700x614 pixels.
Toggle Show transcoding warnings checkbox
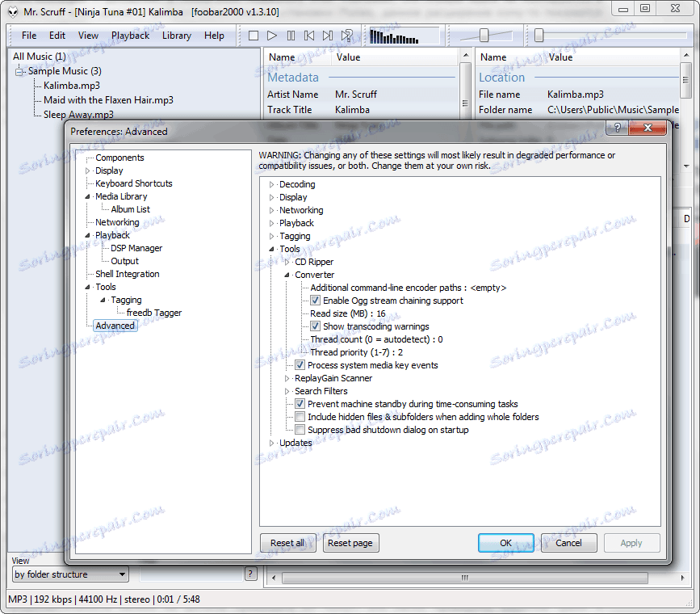(315, 326)
